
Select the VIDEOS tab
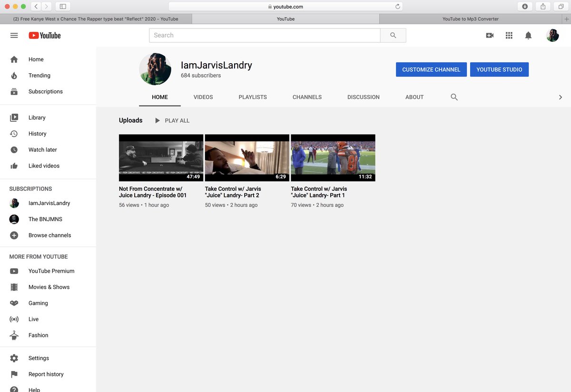tap(203, 97)
